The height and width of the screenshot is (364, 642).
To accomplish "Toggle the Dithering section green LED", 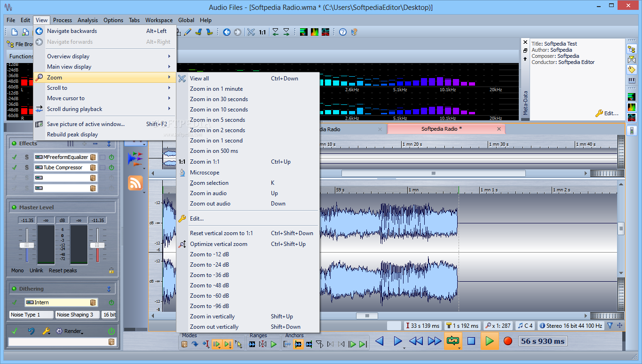I will click(x=14, y=289).
